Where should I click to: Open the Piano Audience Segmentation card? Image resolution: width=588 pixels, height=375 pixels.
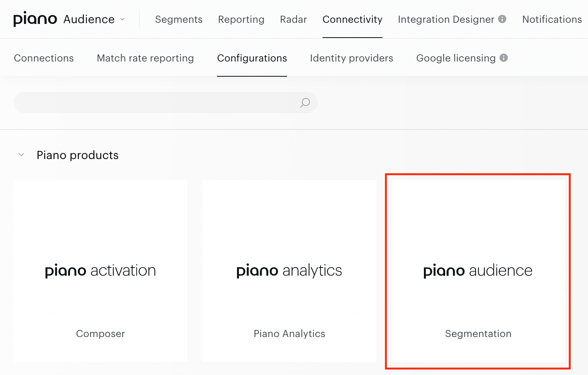point(478,271)
